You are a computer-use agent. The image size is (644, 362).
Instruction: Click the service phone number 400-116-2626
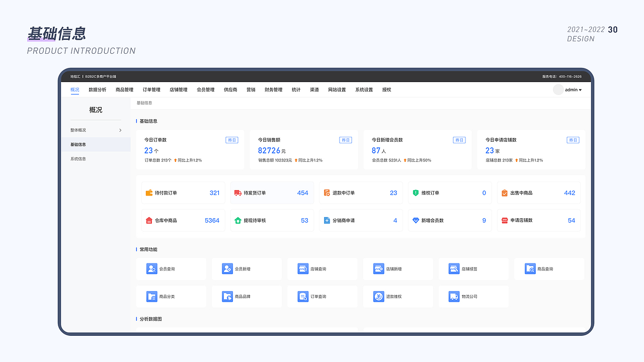pyautogui.click(x=570, y=76)
